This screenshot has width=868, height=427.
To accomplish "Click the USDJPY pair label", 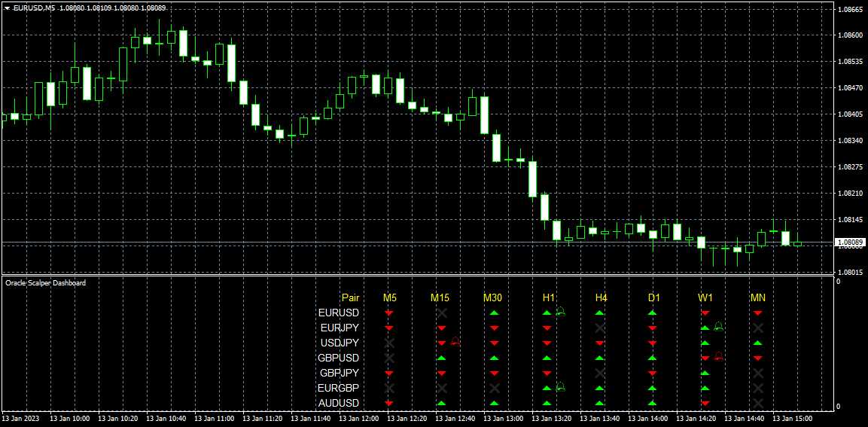I will [x=340, y=343].
